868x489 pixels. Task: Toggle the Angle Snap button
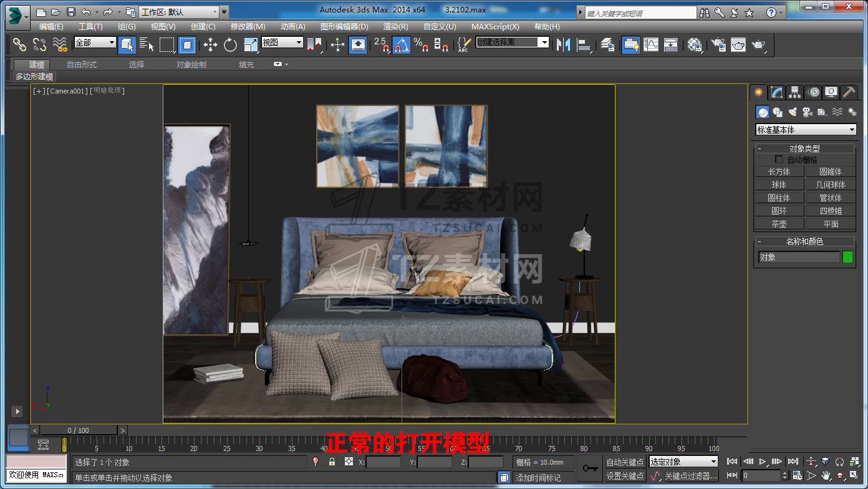(x=402, y=45)
